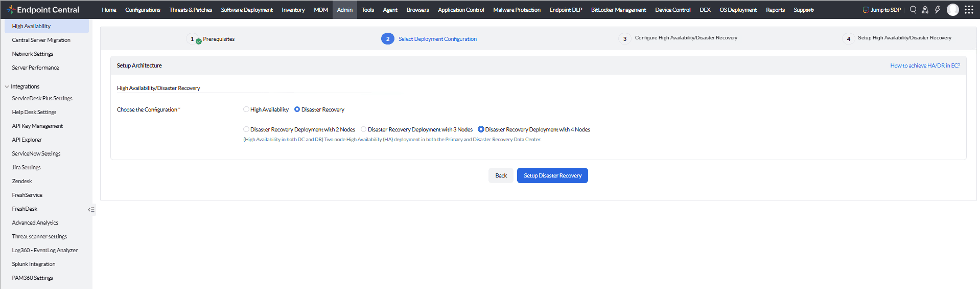The image size is (980, 289).
Task: Click the step 2 circle indicator
Action: tap(388, 39)
